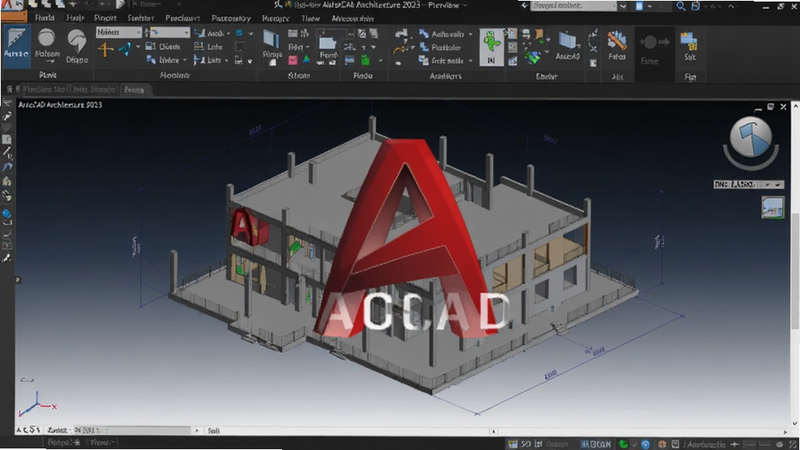Open the title bar search box chevron
This screenshot has height=450, width=800.
point(622,6)
